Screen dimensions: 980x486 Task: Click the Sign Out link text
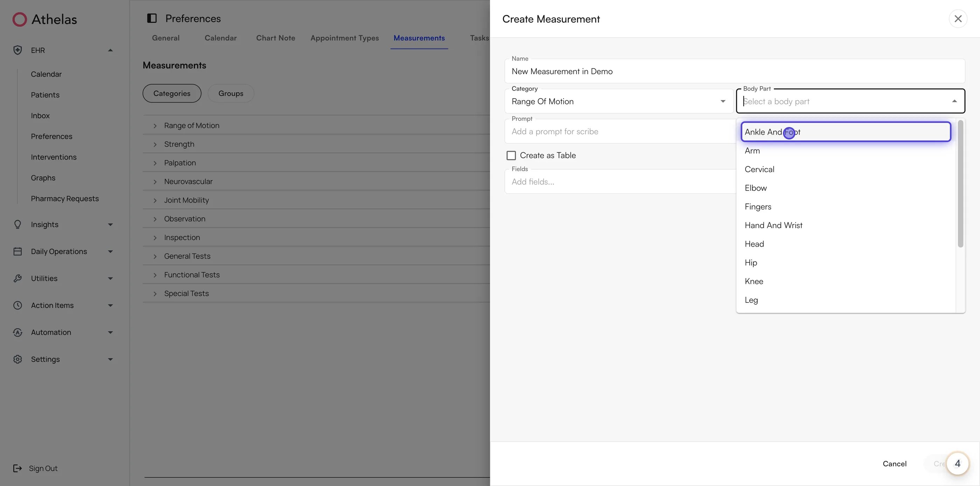click(x=43, y=468)
